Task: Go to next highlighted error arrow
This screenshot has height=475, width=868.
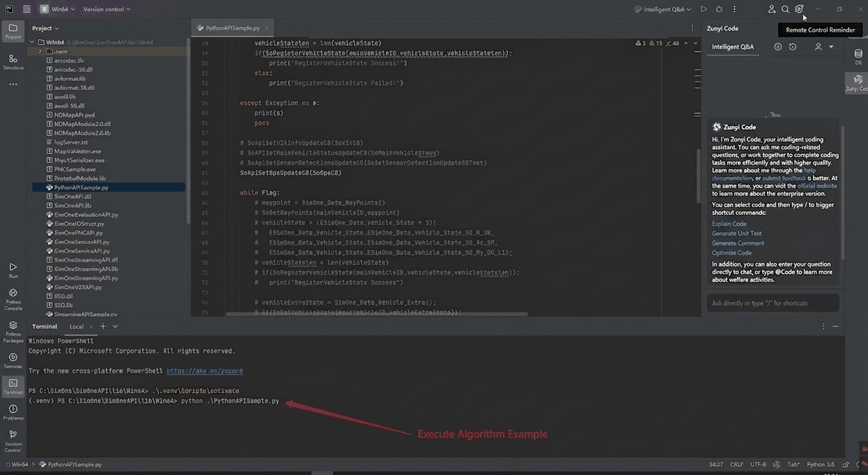Action: coord(694,43)
